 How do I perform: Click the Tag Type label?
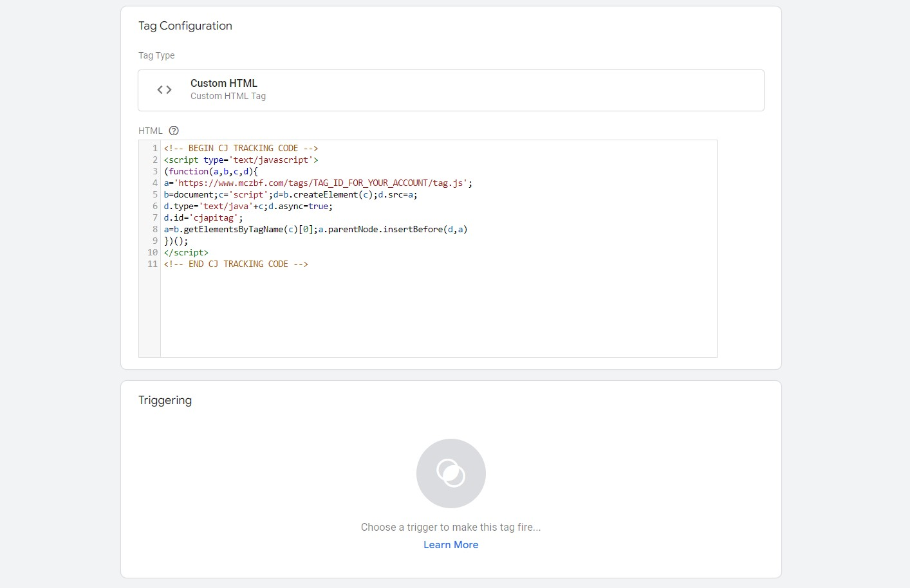click(x=156, y=55)
